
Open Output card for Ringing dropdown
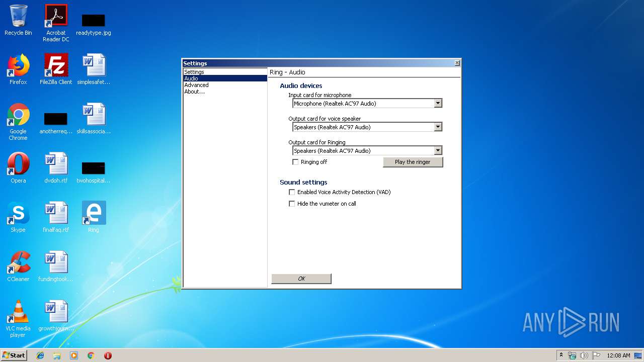coord(438,151)
